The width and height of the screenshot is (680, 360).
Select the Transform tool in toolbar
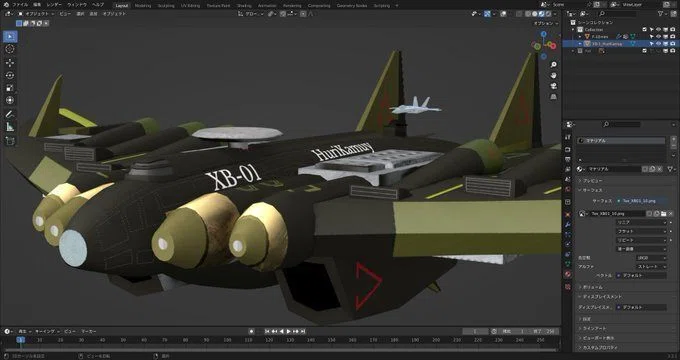10,100
